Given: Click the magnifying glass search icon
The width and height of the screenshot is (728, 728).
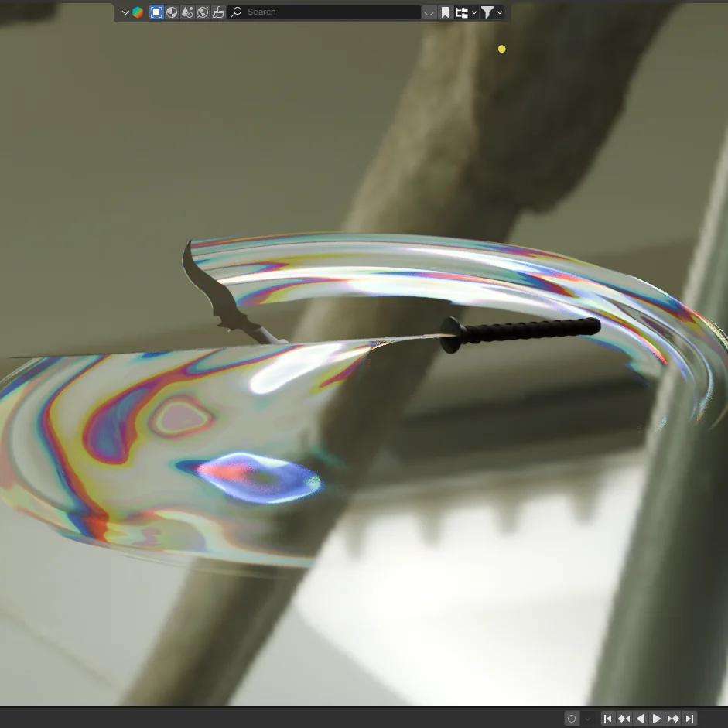Looking at the screenshot, I should pyautogui.click(x=236, y=12).
